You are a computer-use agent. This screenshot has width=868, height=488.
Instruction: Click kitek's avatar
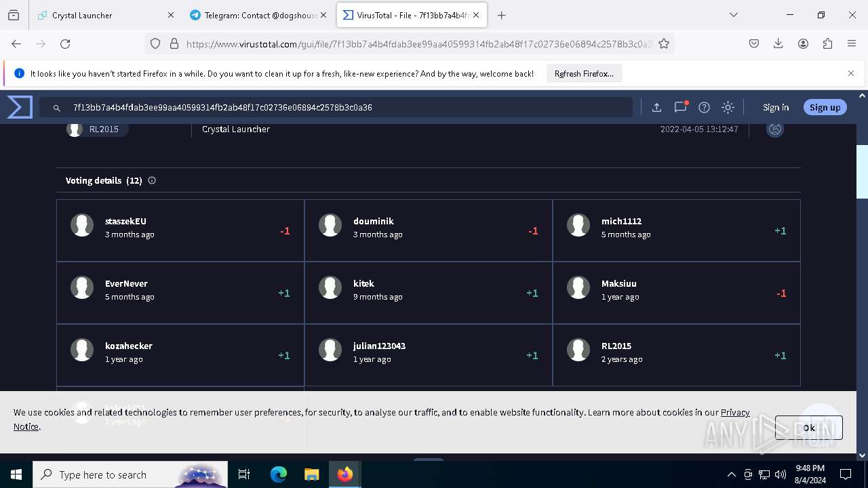pos(330,287)
